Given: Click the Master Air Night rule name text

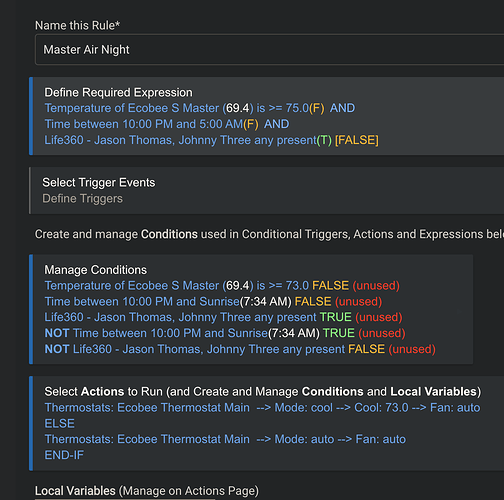Looking at the screenshot, I should tap(86, 50).
